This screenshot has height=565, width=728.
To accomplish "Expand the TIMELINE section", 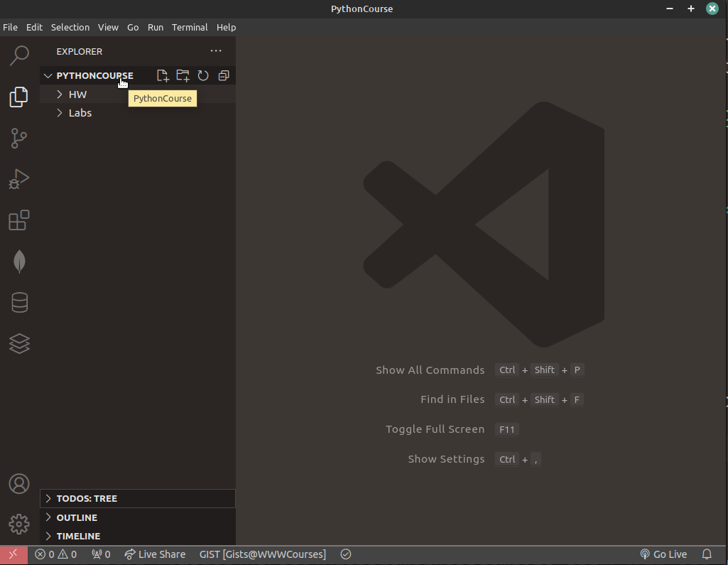I will 138,536.
